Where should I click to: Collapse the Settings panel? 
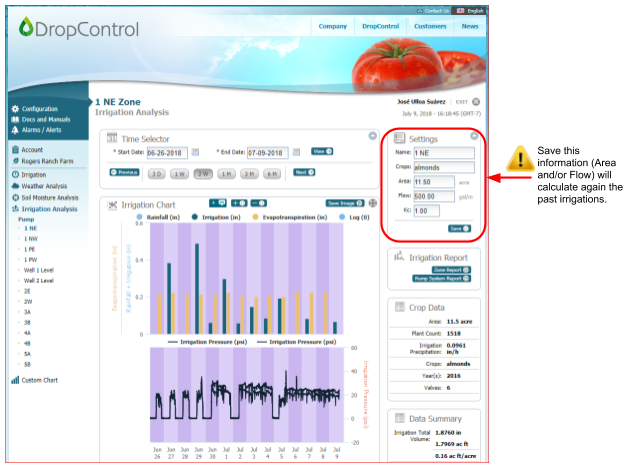pyautogui.click(x=474, y=136)
